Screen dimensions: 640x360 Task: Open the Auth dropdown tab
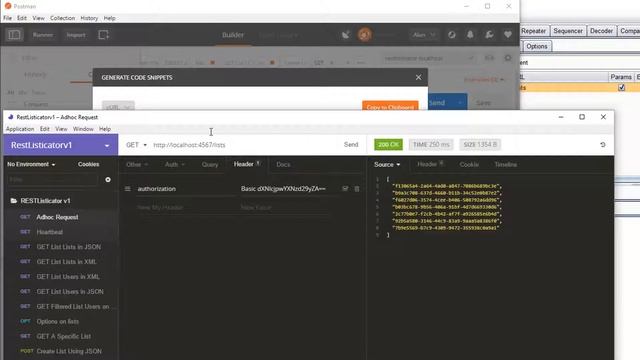pos(175,164)
